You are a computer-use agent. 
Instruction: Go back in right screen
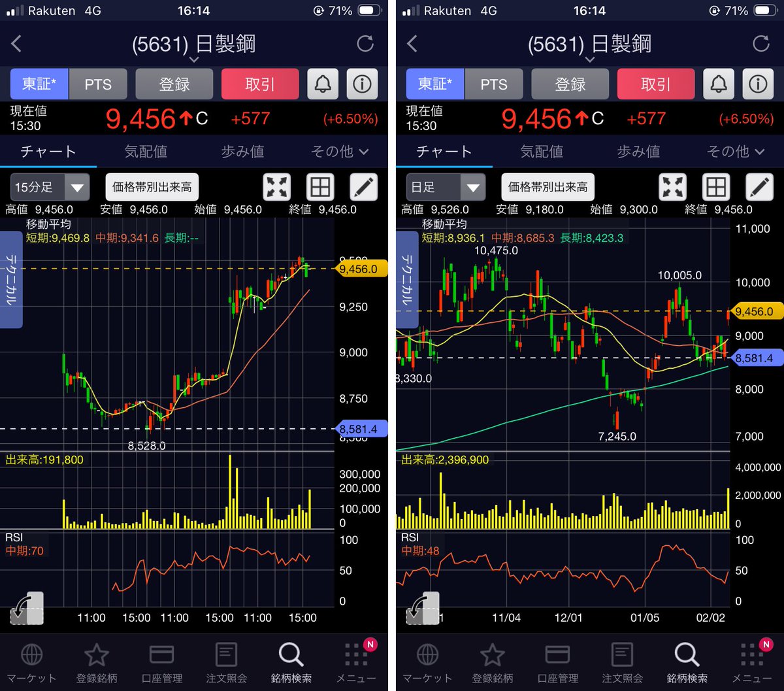tap(412, 44)
